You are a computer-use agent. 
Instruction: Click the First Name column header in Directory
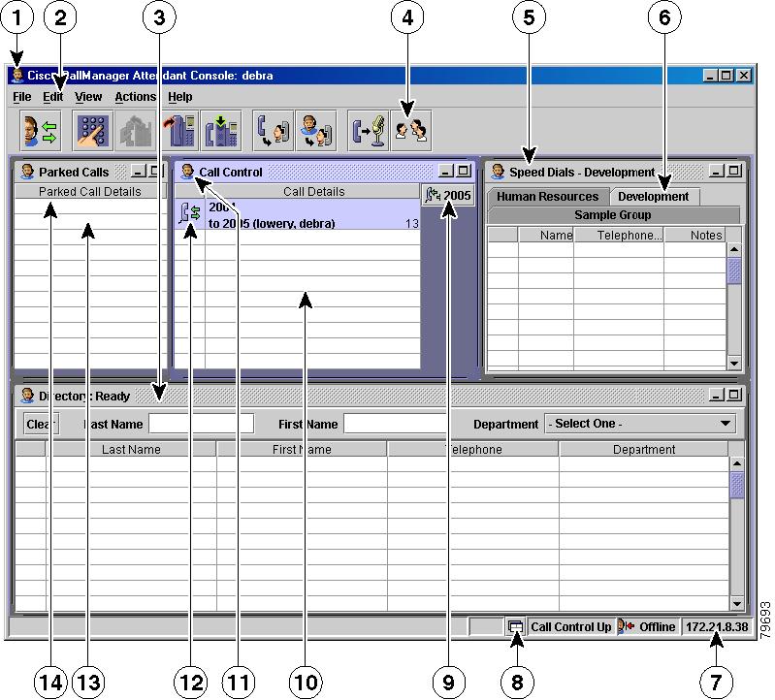[x=302, y=450]
